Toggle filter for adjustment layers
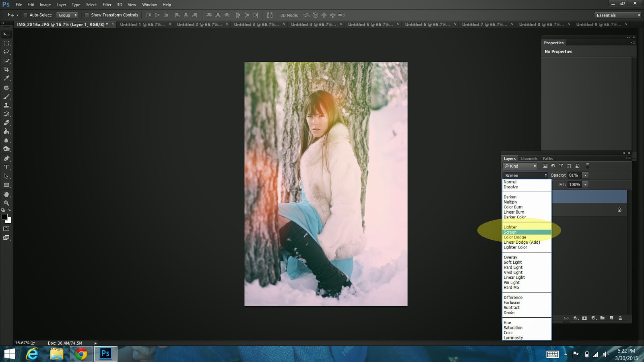644x362 pixels. pos(553,166)
